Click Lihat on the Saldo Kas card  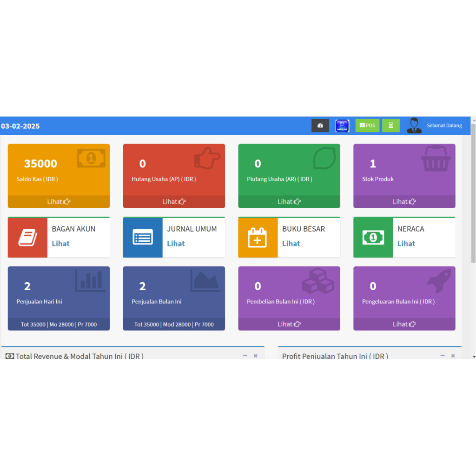(x=59, y=201)
